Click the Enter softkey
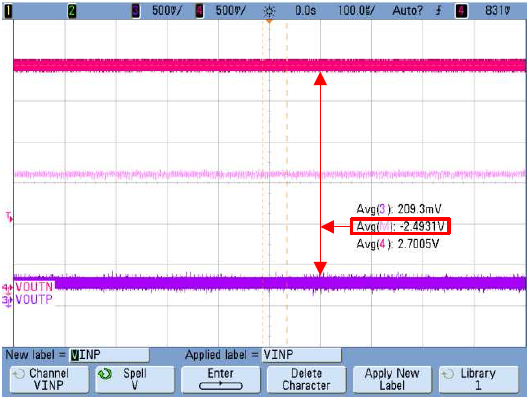This screenshot has width=529, height=400. click(221, 379)
